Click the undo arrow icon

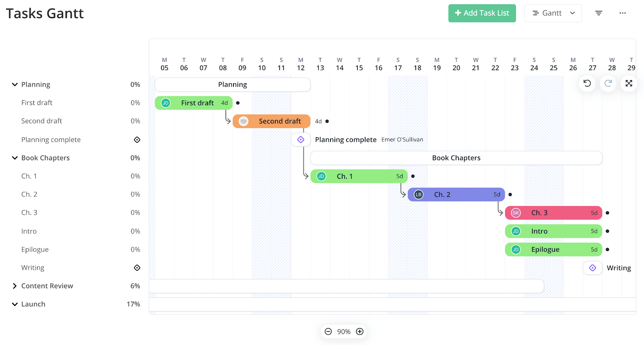point(587,83)
